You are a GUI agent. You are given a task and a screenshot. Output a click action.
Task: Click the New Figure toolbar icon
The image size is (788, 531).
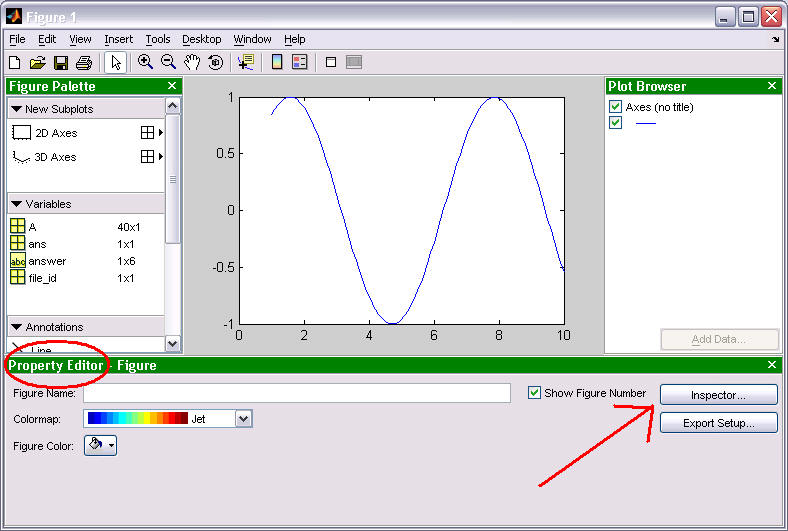[x=14, y=62]
